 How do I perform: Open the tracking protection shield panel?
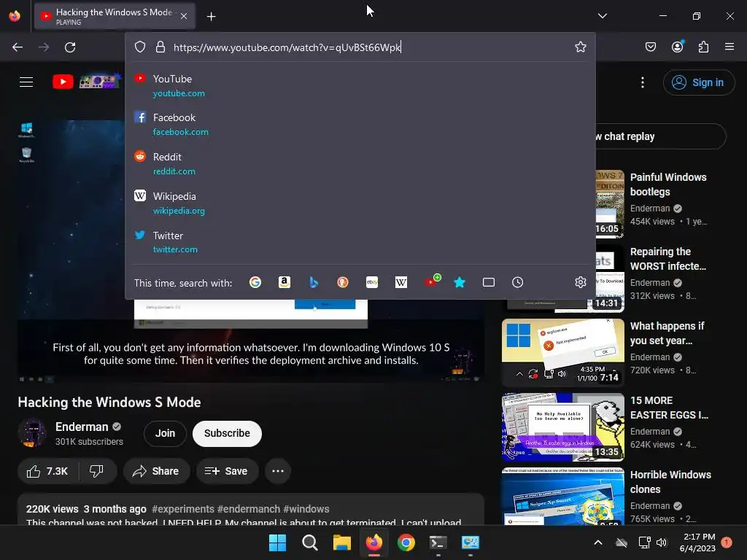click(139, 47)
